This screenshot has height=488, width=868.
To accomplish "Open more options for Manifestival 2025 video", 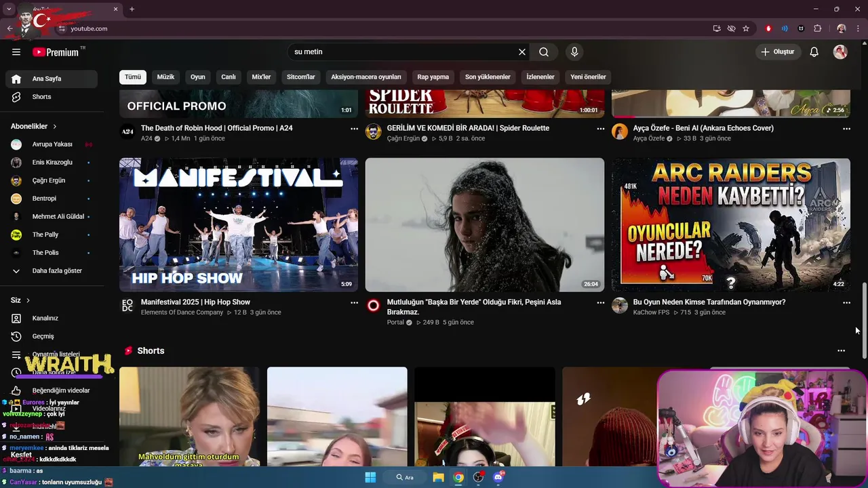I will click(x=354, y=302).
